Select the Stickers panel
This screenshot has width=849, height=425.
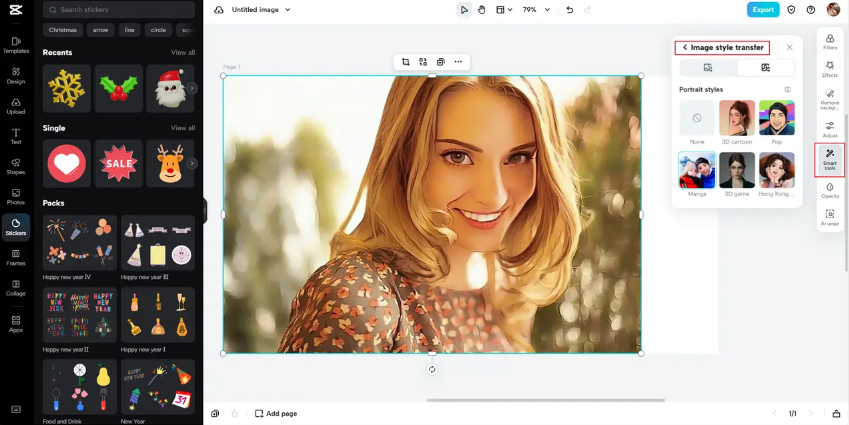click(x=16, y=227)
